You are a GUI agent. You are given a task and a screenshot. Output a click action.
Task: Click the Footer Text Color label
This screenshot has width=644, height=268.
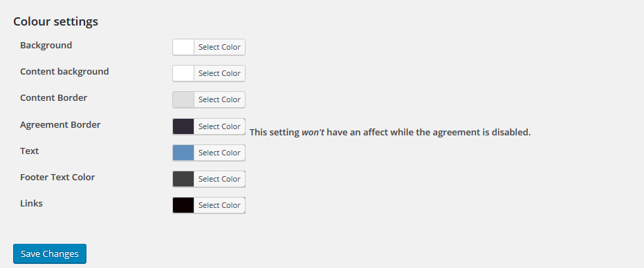point(57,178)
